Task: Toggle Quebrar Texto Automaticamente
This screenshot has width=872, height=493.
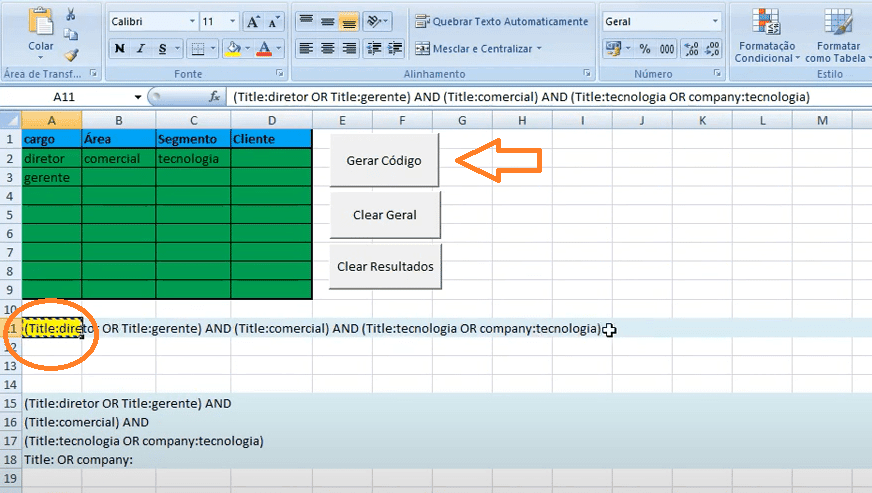Action: (x=501, y=21)
